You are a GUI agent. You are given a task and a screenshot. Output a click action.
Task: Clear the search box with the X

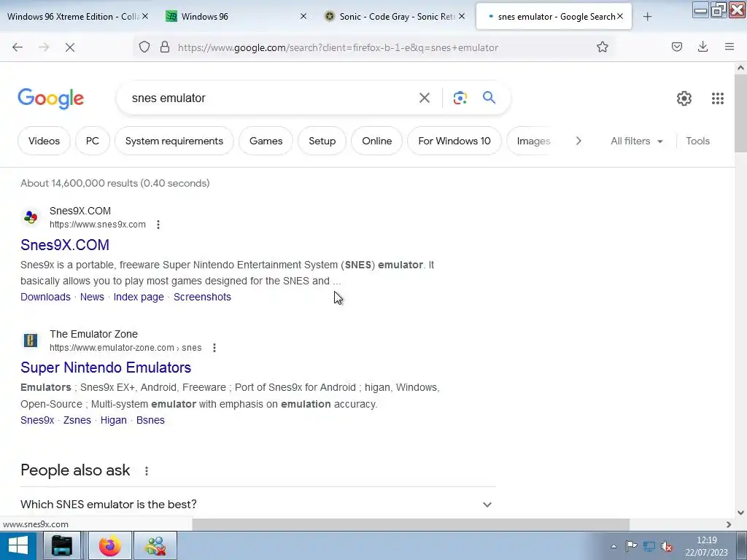[x=425, y=98]
